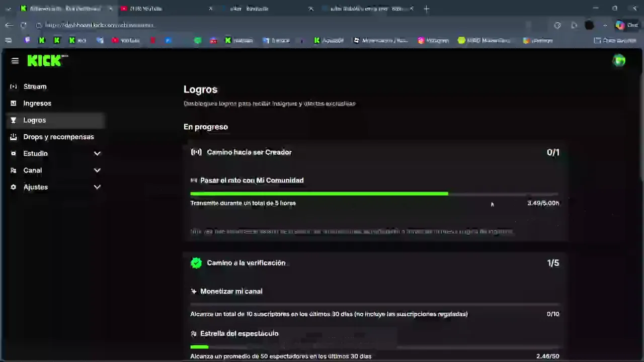Screen dimensions: 644x362
Task: Open the hamburger sidebar menu
Action: [15, 61]
